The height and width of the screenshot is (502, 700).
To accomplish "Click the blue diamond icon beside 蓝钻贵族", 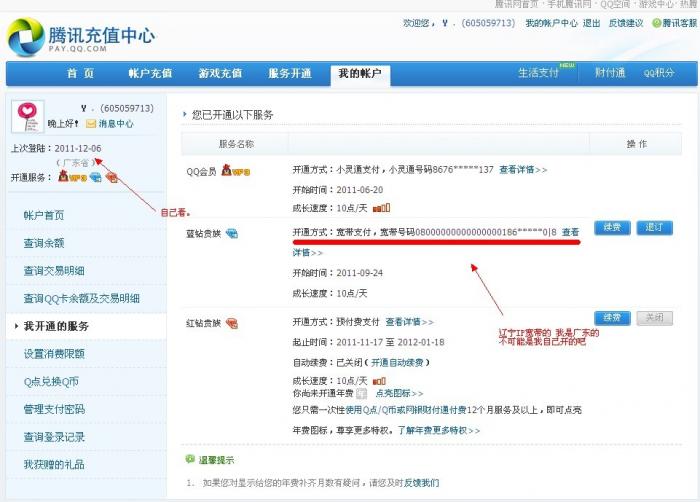I will pos(232,234).
